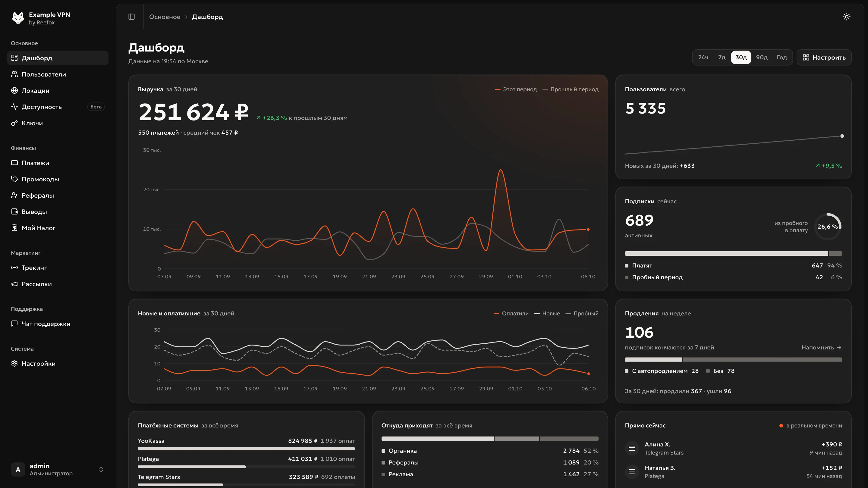This screenshot has height=488, width=868.
Task: Toggle Прошлый период series in revenue chart
Action: [571, 89]
